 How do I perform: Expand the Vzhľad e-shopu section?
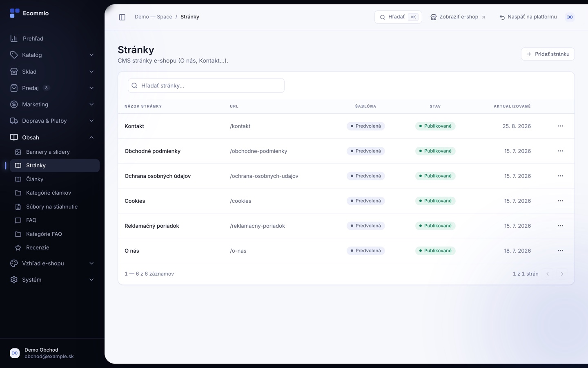click(x=52, y=263)
